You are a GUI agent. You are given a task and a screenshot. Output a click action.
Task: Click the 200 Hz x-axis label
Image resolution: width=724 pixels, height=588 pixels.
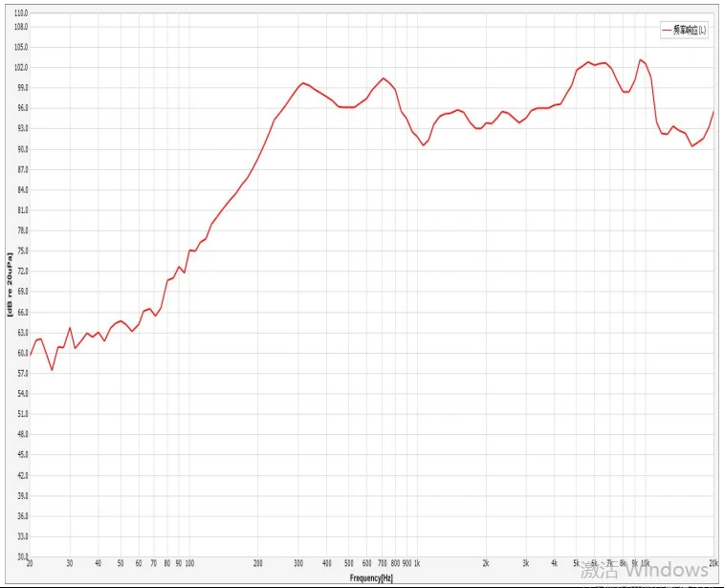[x=257, y=563]
